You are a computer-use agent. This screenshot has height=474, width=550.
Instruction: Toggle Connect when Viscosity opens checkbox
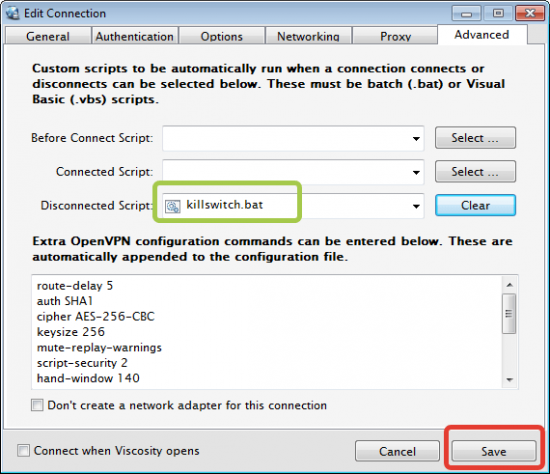(24, 450)
